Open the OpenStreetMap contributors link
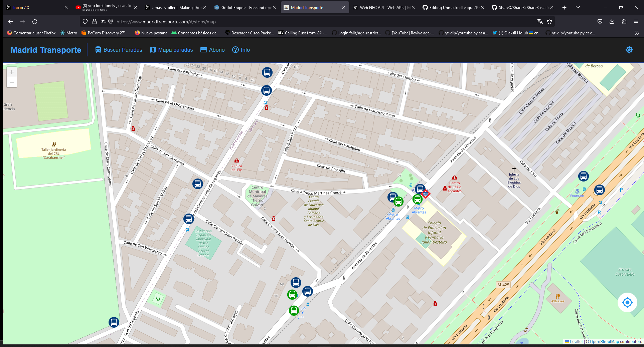The height and width of the screenshot is (347, 644). pos(604,341)
